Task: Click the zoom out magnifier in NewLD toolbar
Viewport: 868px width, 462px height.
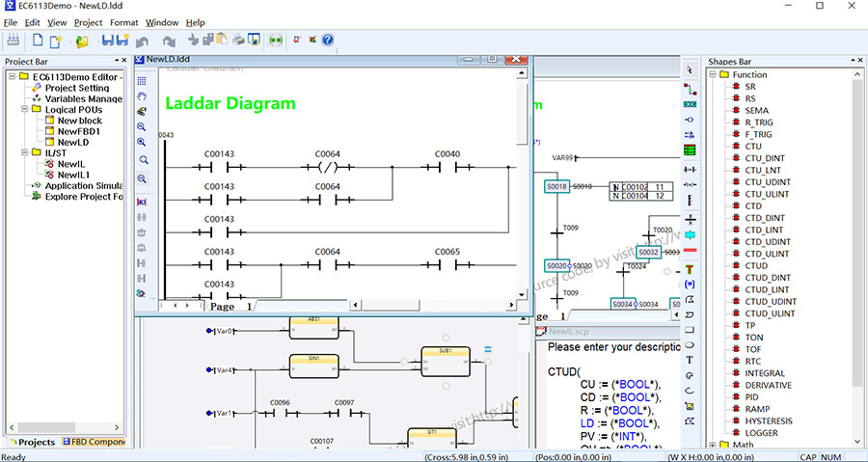Action: 142,126
